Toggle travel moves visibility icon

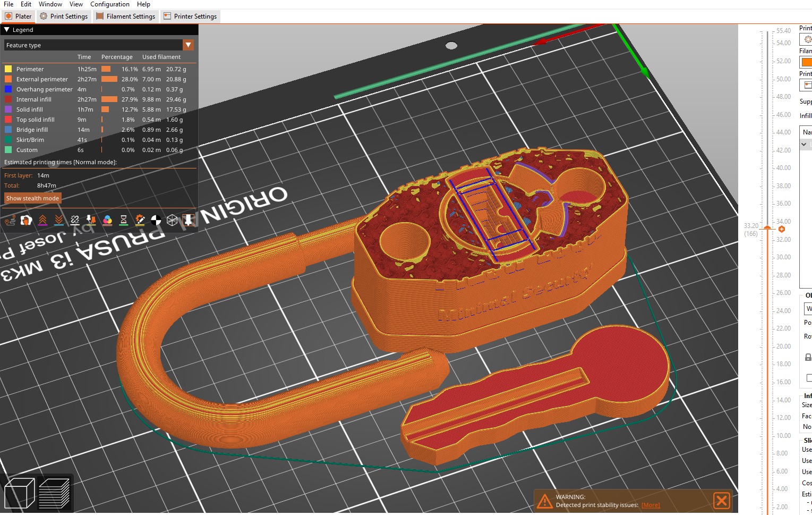pos(10,220)
